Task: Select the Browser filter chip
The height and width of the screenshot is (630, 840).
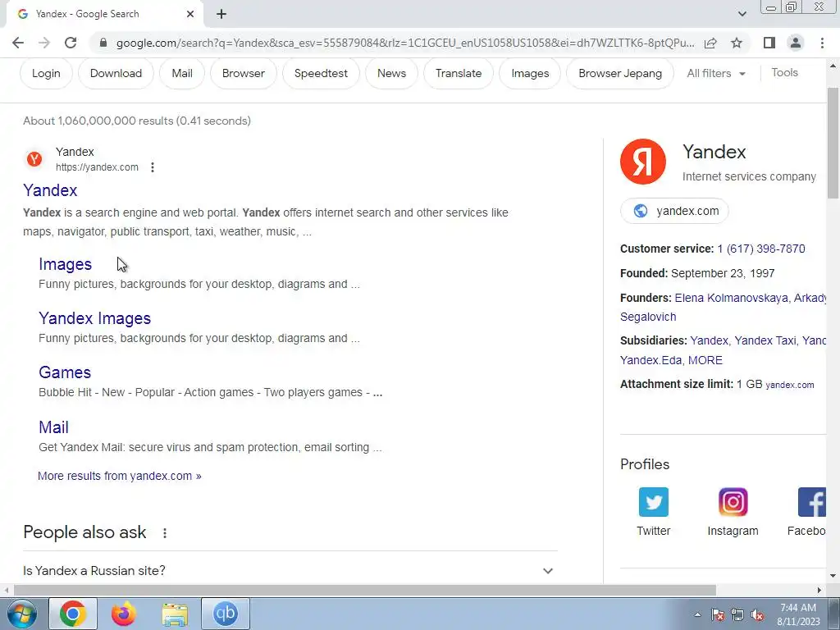Action: tap(243, 73)
